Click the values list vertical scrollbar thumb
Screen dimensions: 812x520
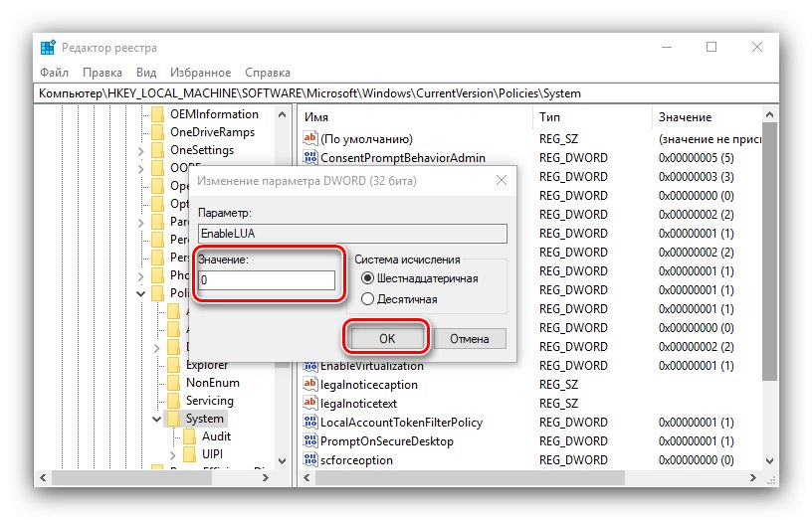tap(769, 252)
